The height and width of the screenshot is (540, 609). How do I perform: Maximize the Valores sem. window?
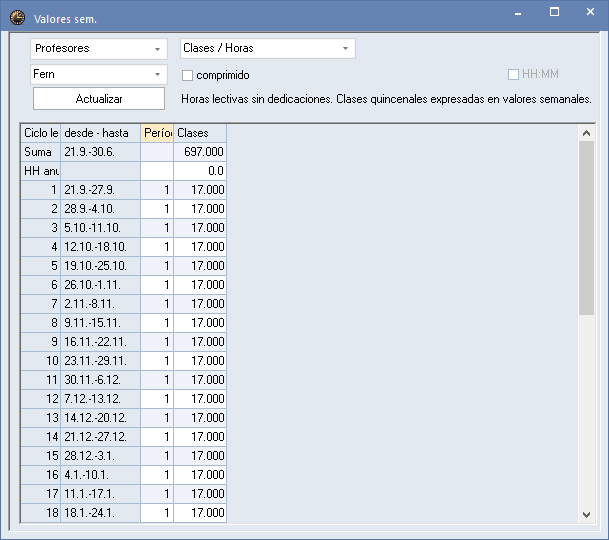(x=554, y=12)
